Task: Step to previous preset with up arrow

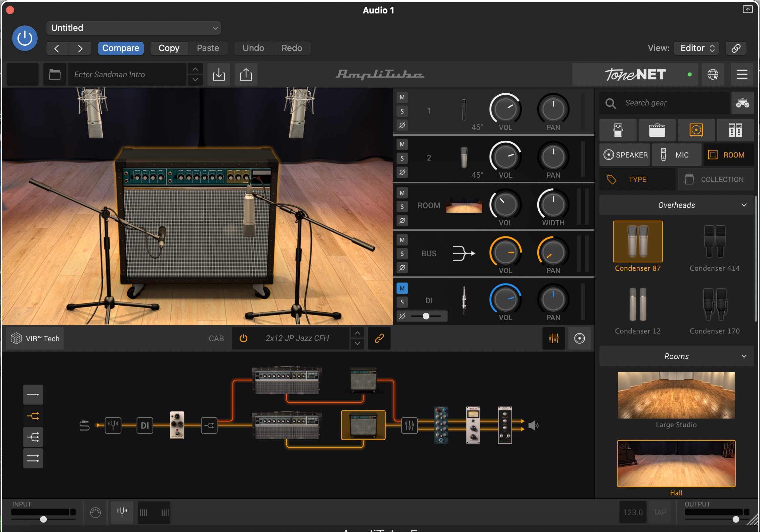Action: [195, 69]
